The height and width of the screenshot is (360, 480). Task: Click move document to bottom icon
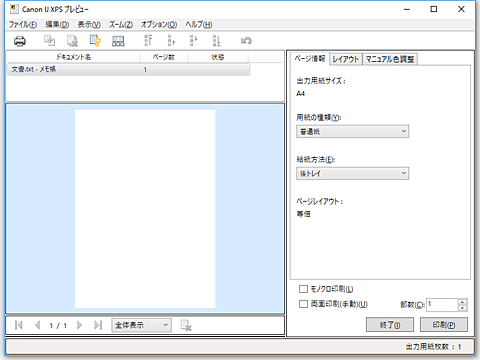(216, 40)
